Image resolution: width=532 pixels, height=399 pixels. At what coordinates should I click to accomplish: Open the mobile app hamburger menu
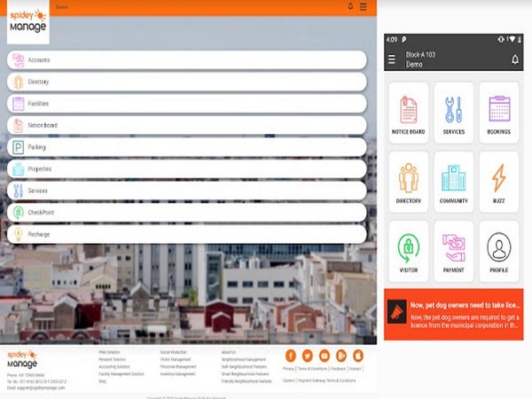(x=392, y=59)
